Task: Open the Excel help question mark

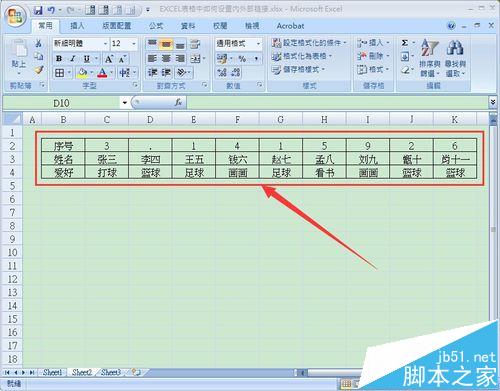Action: coord(451,25)
